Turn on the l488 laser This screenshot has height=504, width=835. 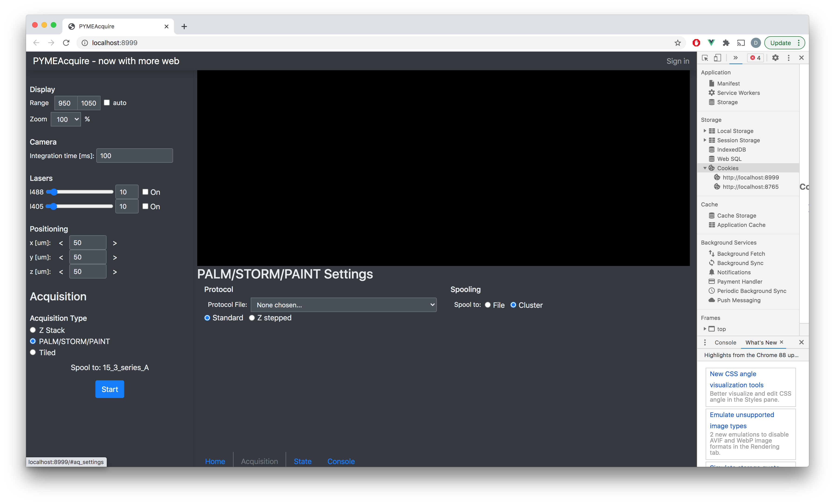coord(145,192)
